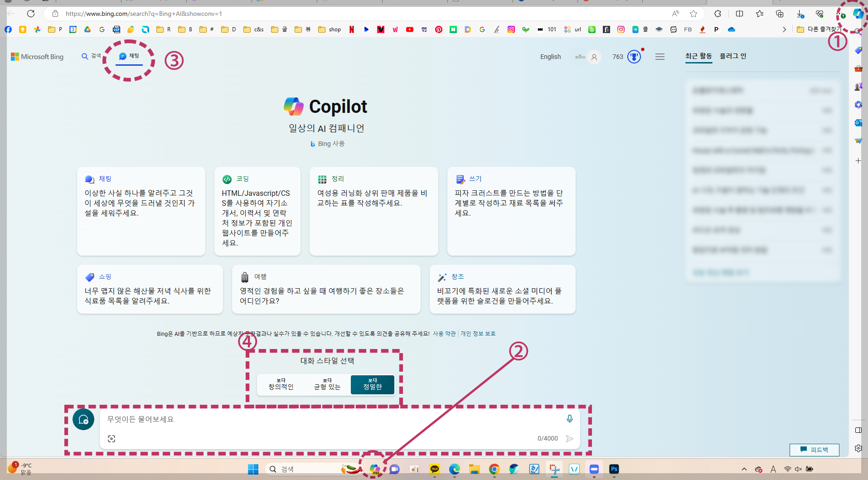The width and height of the screenshot is (868, 480).
Task: Open Browser essentials heart icon
Action: coord(820,14)
